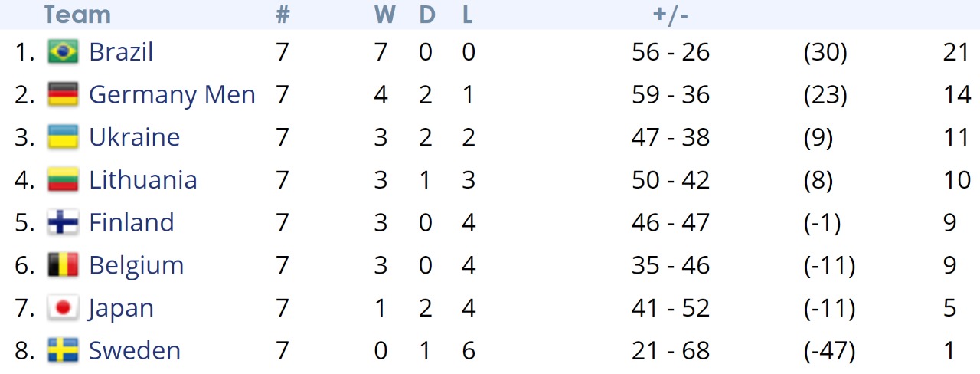Open the Brazil team link
The height and width of the screenshot is (374, 980).
[121, 52]
